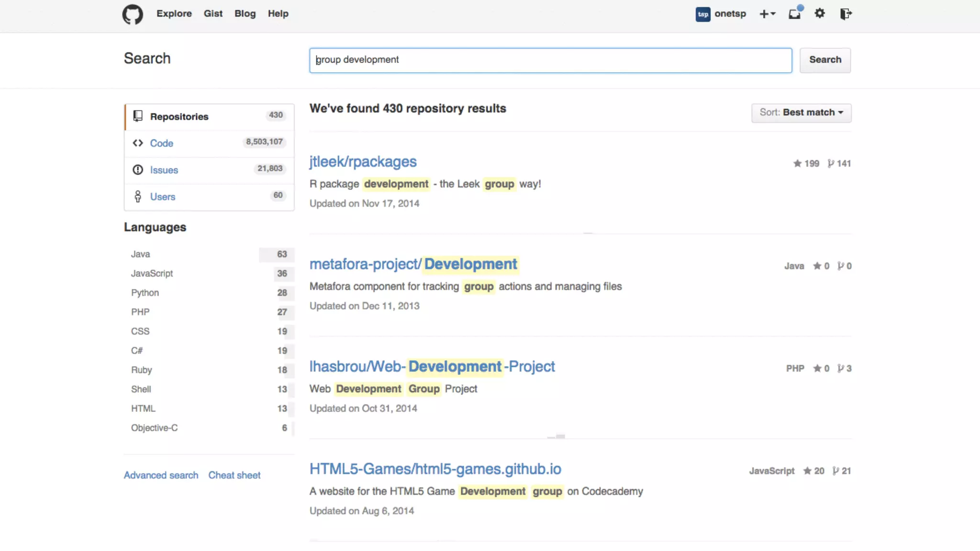Open metafora-project/Development repository
This screenshot has width=980, height=551.
413,264
